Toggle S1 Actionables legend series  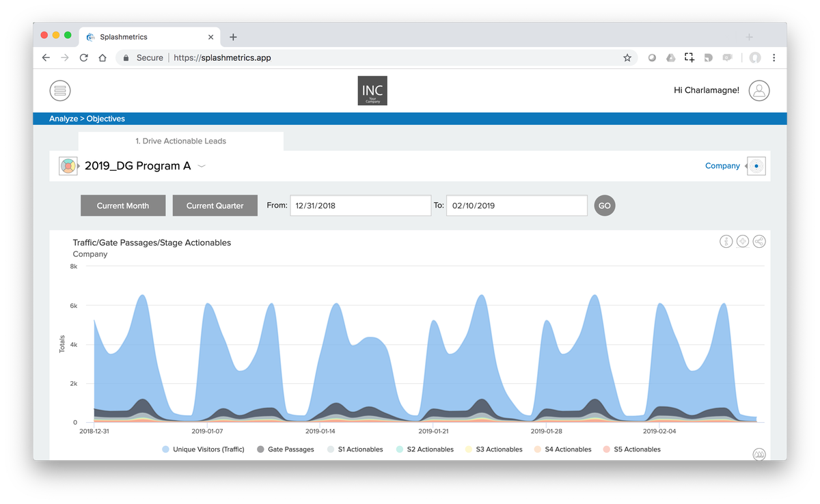coord(355,449)
